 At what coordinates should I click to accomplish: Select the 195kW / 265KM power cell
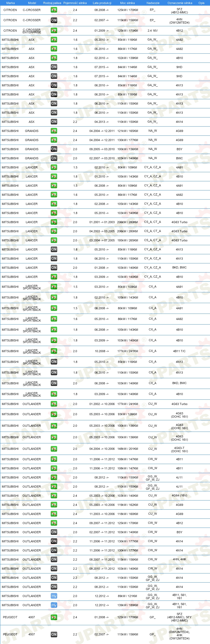[128, 240]
